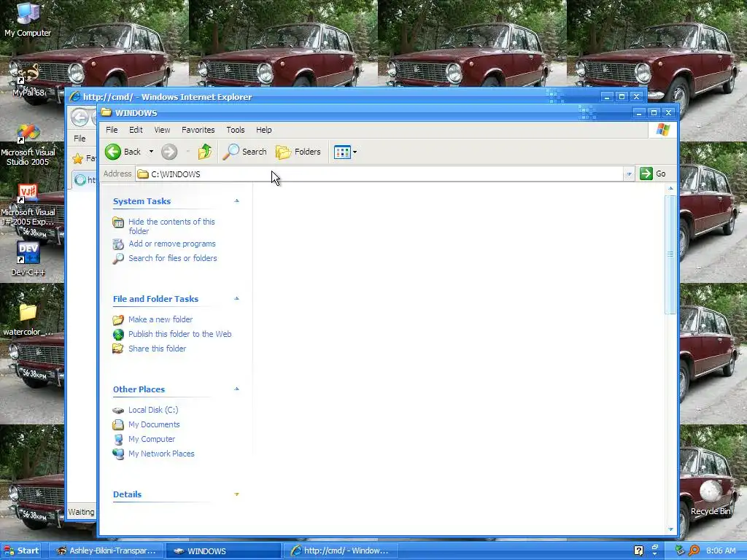Collapse the File and Folder Tasks section
Screen dimensions: 747x560
point(237,298)
